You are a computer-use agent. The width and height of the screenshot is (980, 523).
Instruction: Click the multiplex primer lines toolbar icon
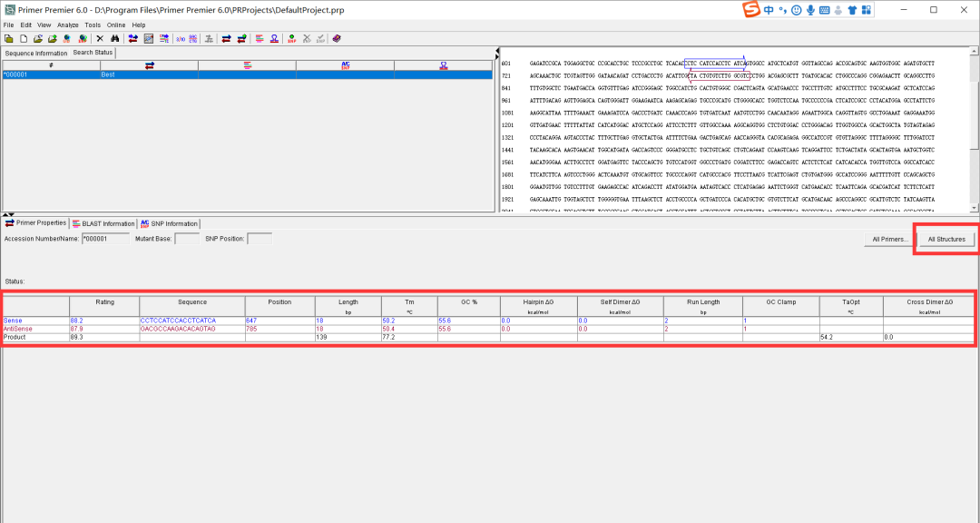163,39
